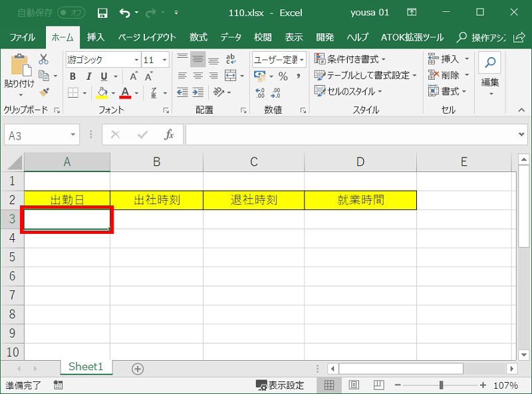Expand the Name Box A3 dropdown
Screen dimensions: 532x394
(73, 135)
